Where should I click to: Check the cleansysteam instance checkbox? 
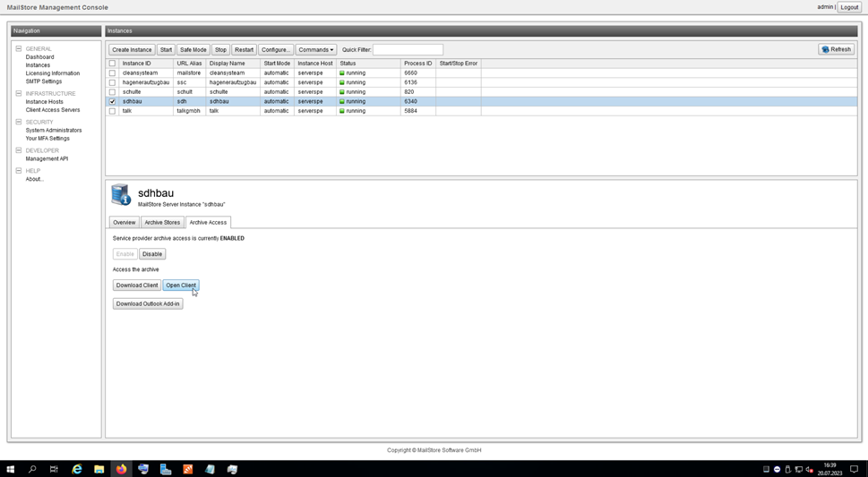click(112, 73)
